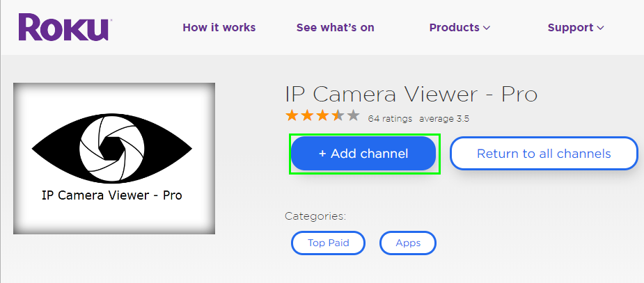Click the fifth gray rating star
The image size is (644, 283).
353,116
